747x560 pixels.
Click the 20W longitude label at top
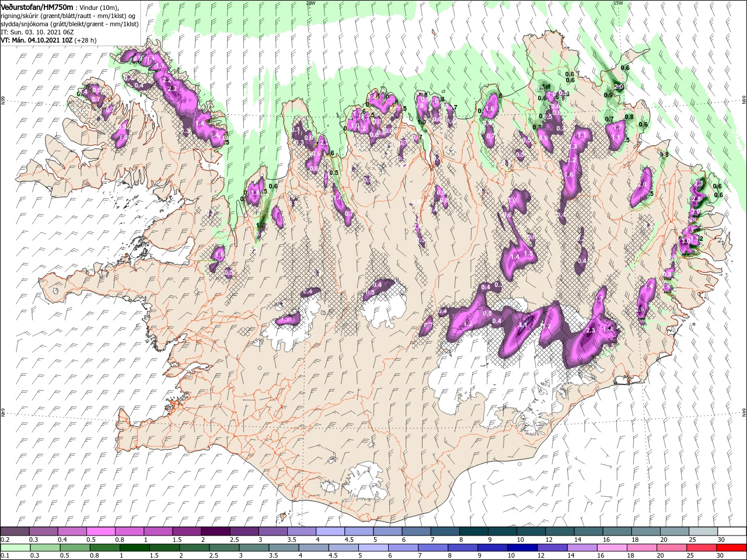(310, 3)
